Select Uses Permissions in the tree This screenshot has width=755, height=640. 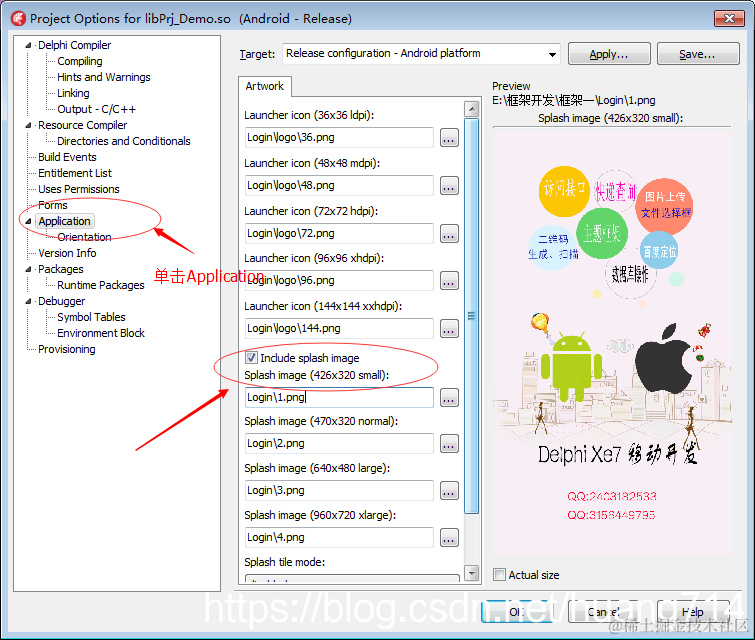[78, 189]
